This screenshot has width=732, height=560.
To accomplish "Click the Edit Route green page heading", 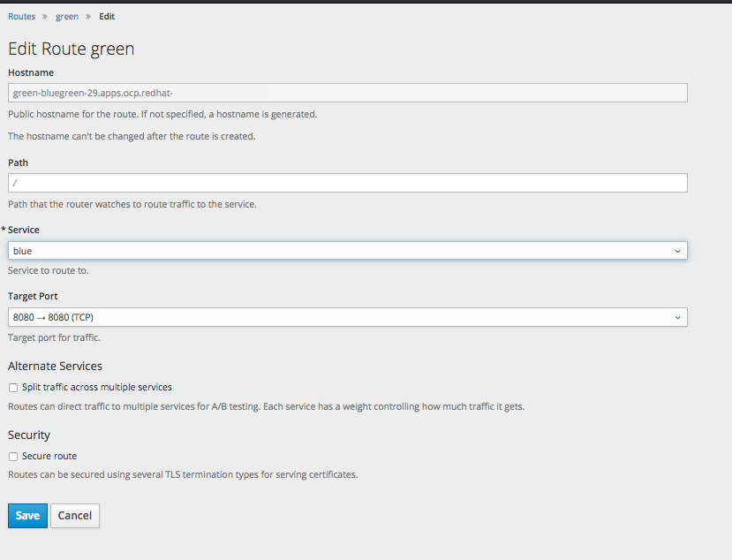I will (x=71, y=49).
